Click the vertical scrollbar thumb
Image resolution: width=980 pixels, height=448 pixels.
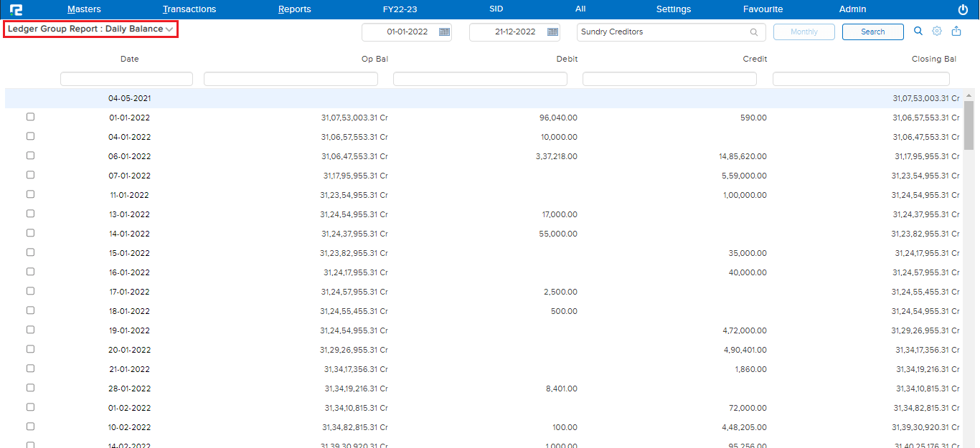point(969,125)
